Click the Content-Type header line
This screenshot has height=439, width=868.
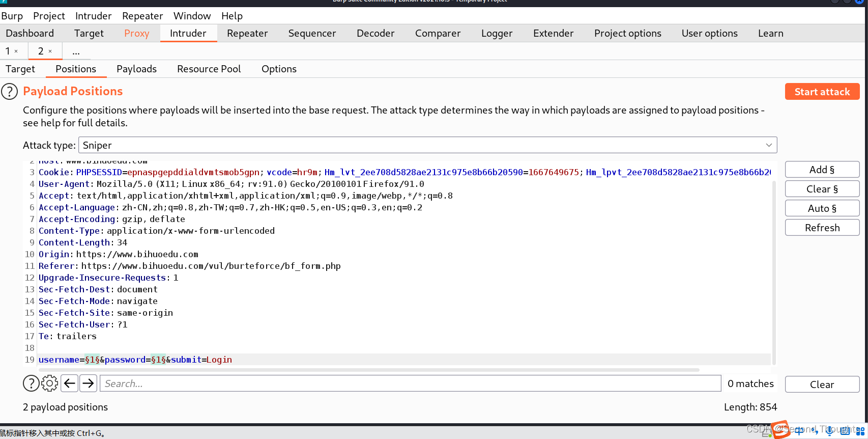click(x=157, y=231)
